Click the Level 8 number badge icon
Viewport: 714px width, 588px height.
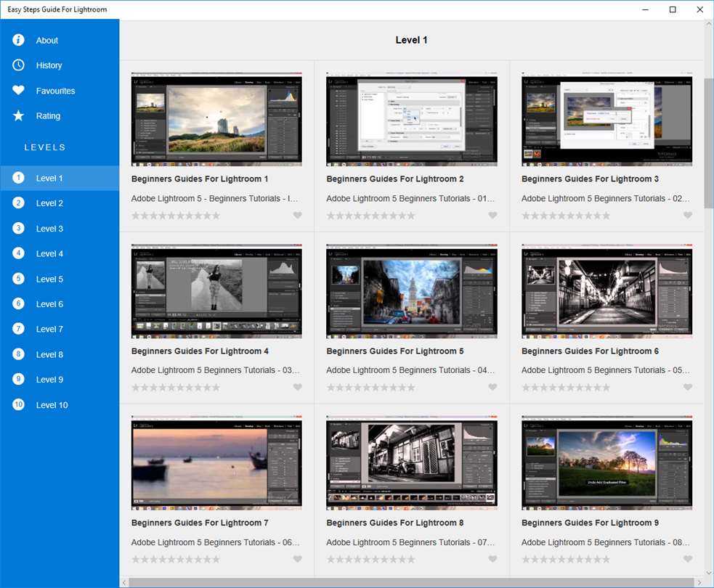tap(19, 354)
